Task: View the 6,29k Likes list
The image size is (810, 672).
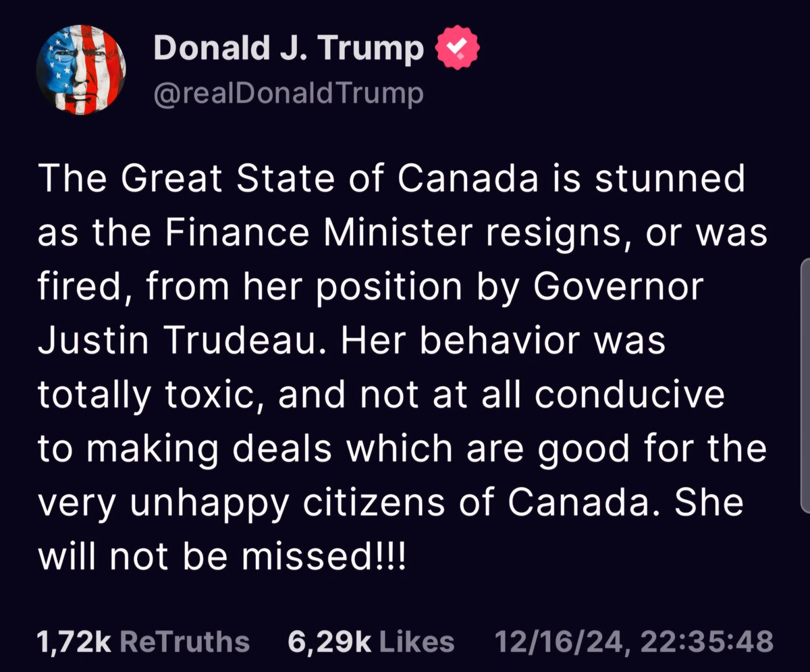Action: (x=371, y=641)
